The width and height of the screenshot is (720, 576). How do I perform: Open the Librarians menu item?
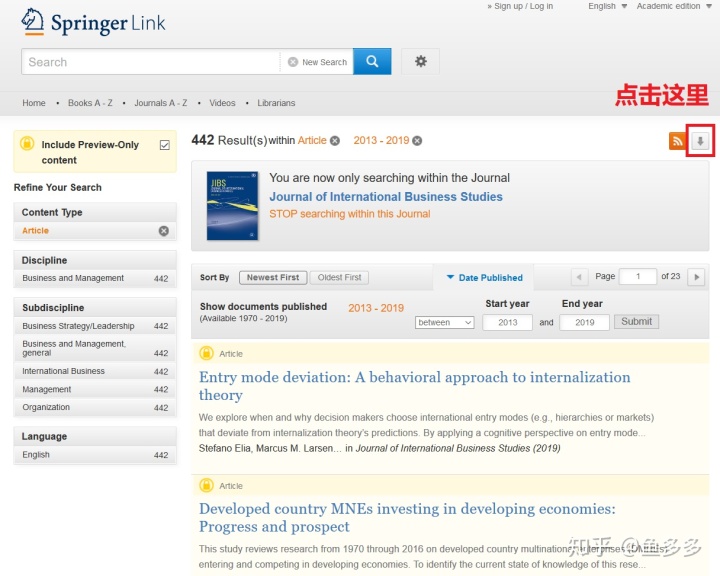click(276, 103)
